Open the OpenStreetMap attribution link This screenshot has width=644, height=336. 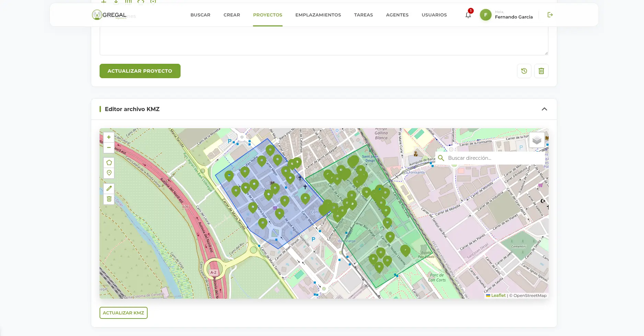(530, 296)
